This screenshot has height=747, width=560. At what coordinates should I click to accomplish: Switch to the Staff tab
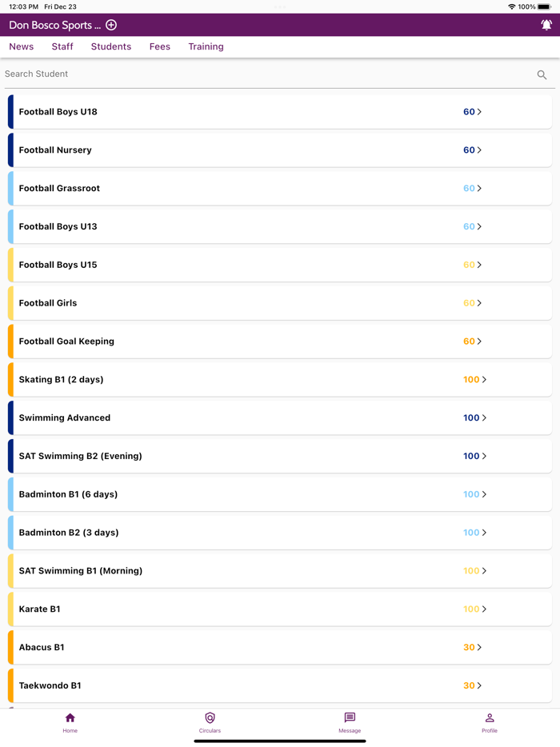(x=62, y=46)
